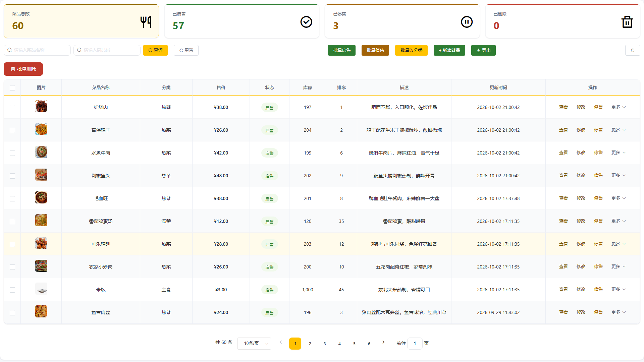The height and width of the screenshot is (362, 644).
Task: Check the 红烧肉 row checkbox
Action: click(12, 108)
